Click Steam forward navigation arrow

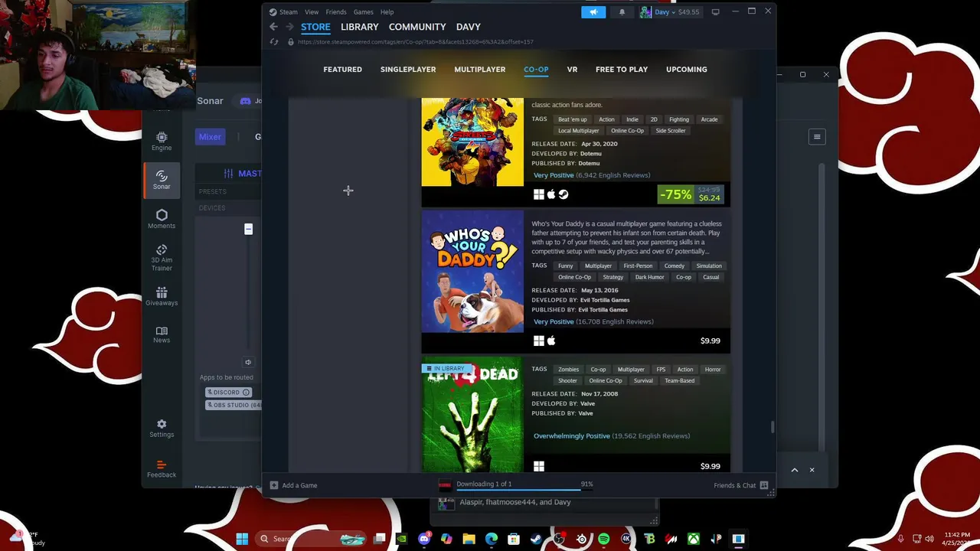[289, 27]
